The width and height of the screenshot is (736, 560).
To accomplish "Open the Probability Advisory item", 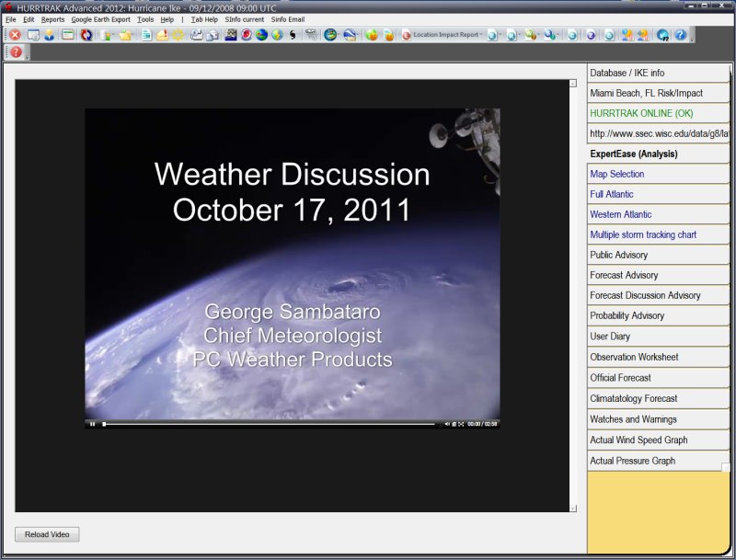I will pyautogui.click(x=658, y=315).
